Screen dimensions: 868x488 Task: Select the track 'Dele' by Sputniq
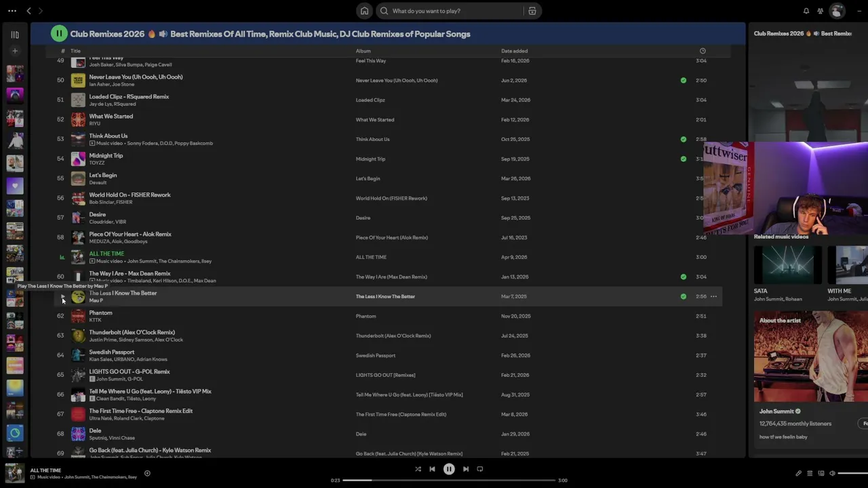95,430
